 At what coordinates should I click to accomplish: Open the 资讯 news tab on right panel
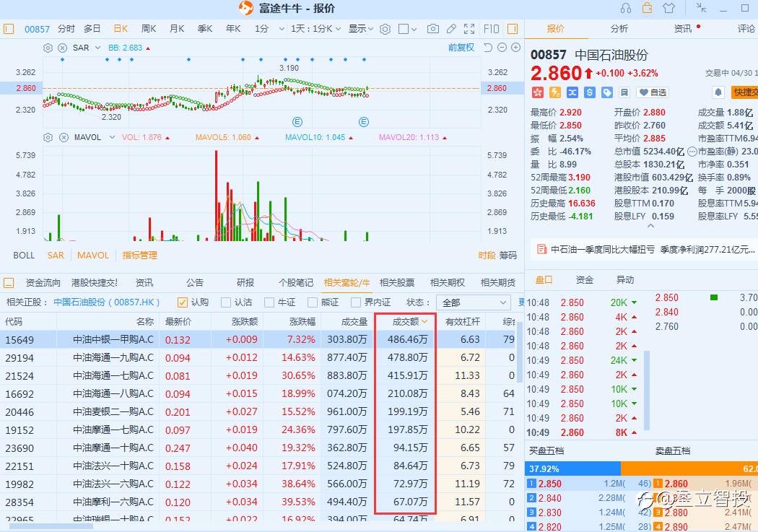(683, 28)
